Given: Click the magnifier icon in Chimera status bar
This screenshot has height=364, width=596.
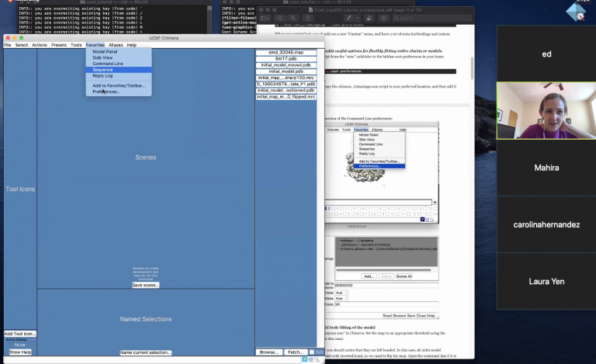Looking at the screenshot, I should (x=317, y=359).
